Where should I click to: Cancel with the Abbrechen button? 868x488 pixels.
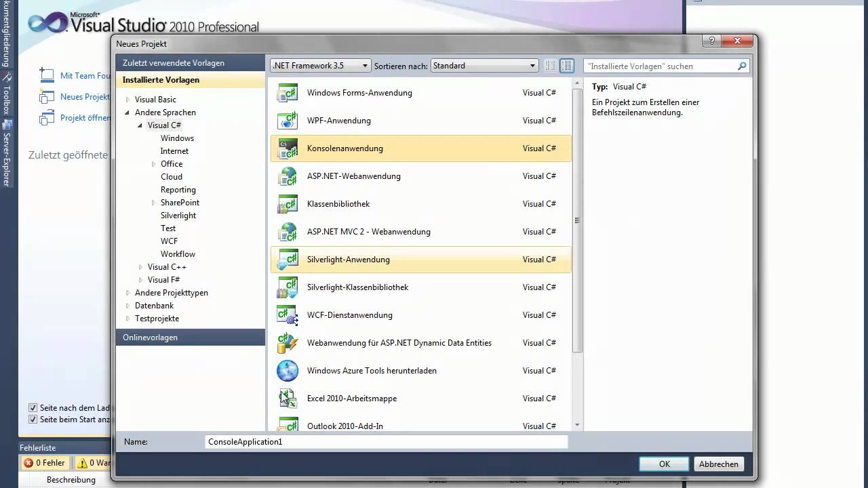(719, 464)
